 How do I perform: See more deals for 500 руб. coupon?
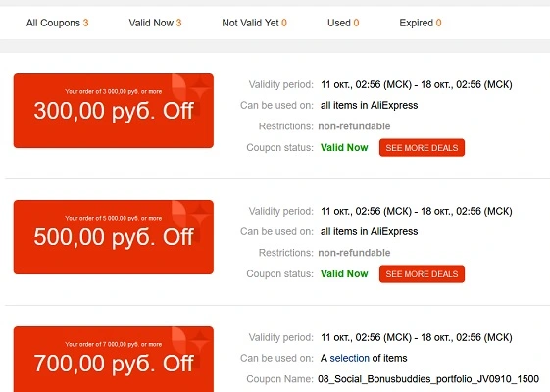(422, 273)
